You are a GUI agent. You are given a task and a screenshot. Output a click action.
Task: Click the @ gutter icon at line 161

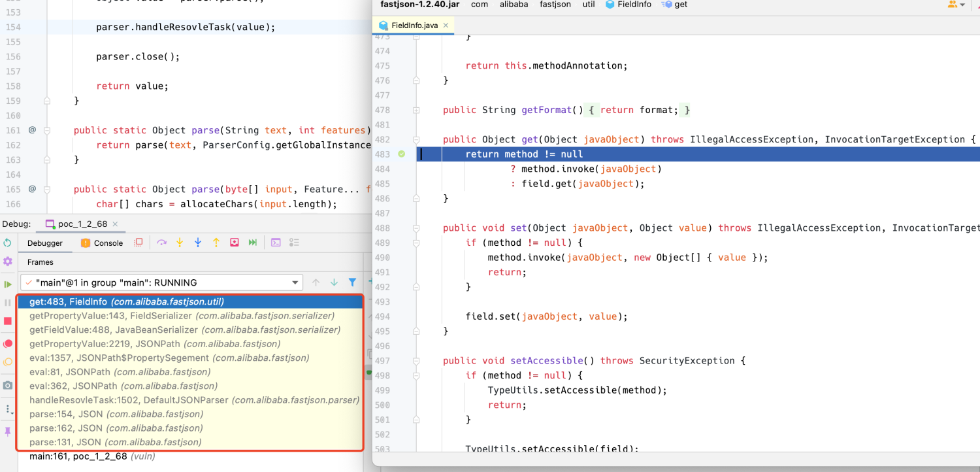pyautogui.click(x=32, y=130)
